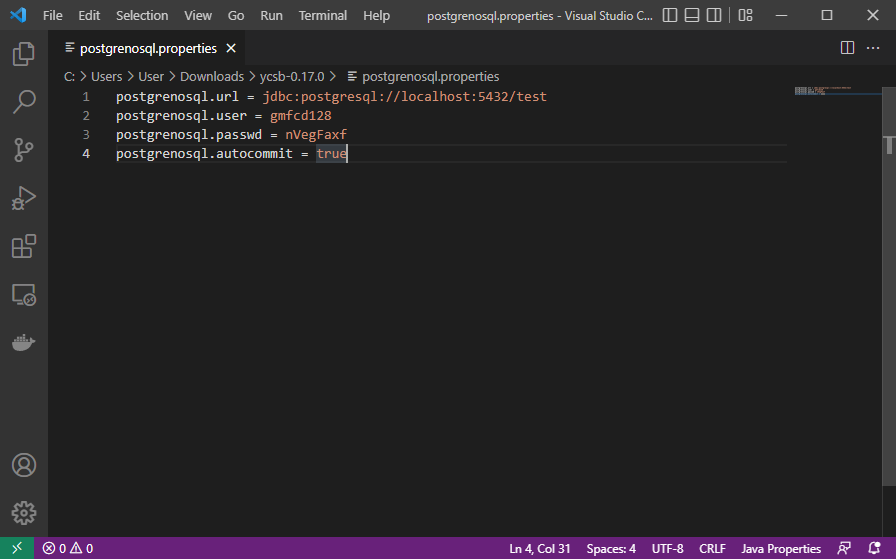Maximize the Visual Studio Code window

(x=827, y=15)
